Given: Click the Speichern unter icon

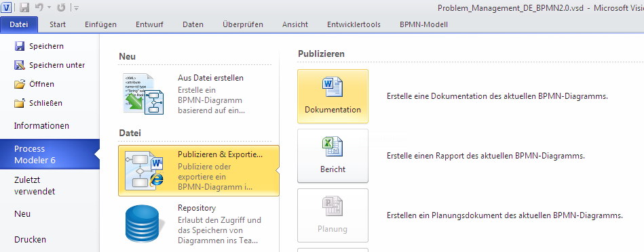Looking at the screenshot, I should pyautogui.click(x=19, y=65).
